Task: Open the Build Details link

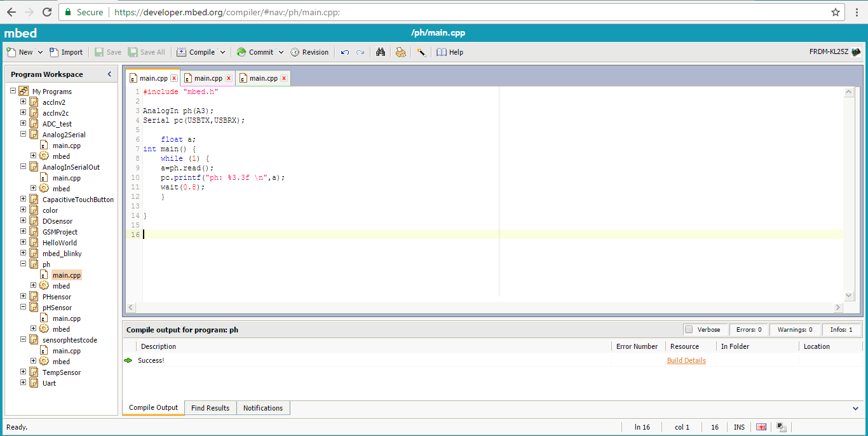Action: tap(686, 360)
